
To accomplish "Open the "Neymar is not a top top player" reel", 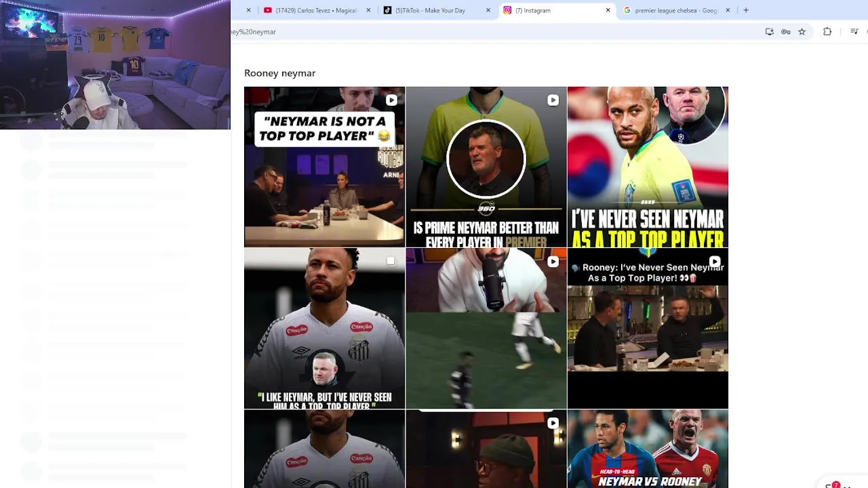I will pos(324,167).
